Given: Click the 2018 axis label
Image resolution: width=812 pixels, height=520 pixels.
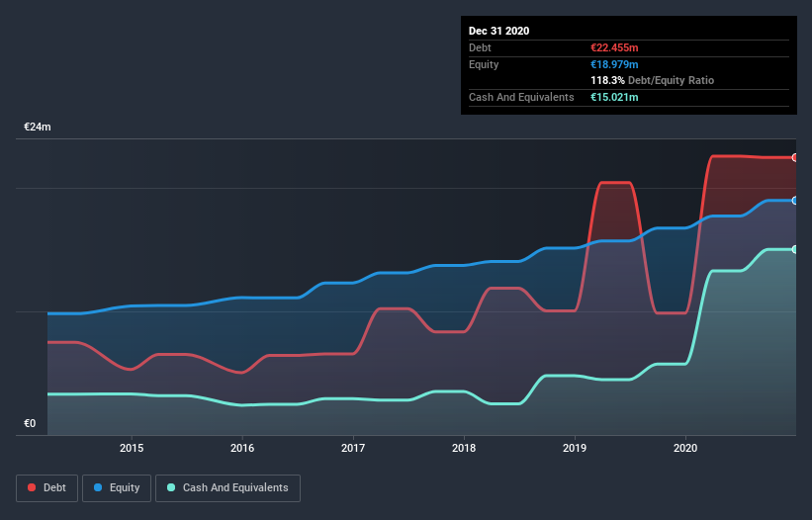Looking at the screenshot, I should (x=464, y=448).
